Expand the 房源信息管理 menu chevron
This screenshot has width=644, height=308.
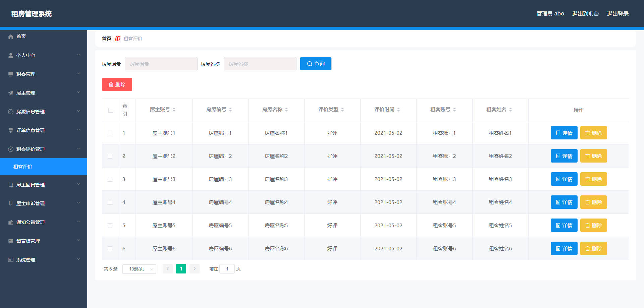pyautogui.click(x=78, y=111)
